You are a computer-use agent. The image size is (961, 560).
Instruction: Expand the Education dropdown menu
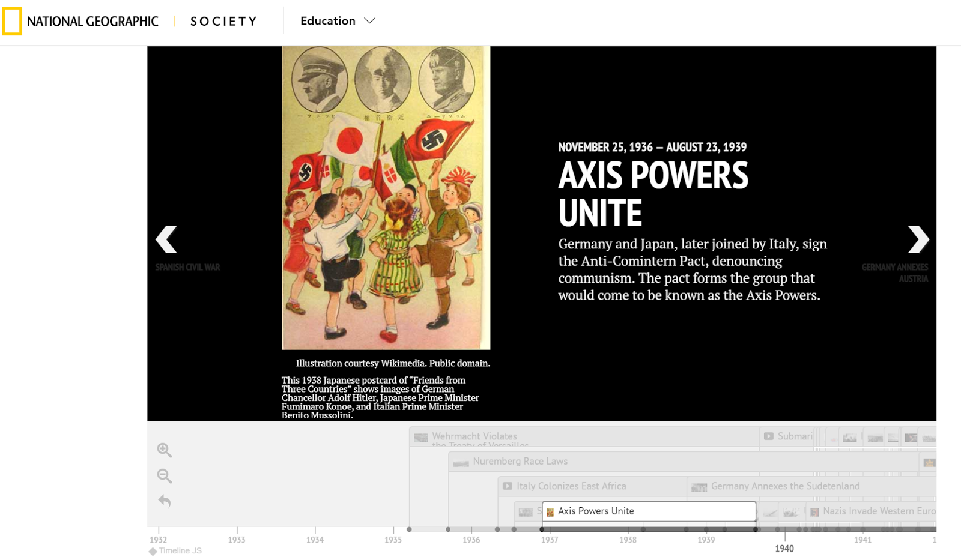click(x=338, y=21)
